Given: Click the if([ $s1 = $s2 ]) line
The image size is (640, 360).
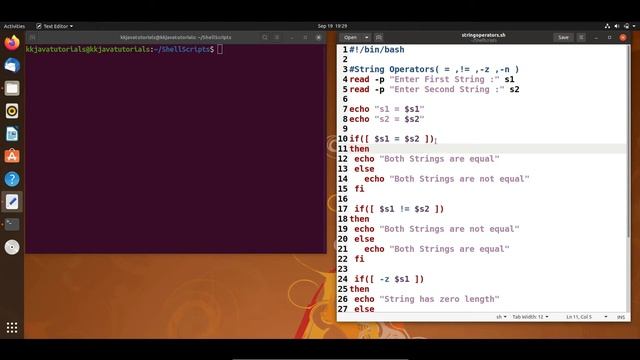Looking at the screenshot, I should coord(392,139).
